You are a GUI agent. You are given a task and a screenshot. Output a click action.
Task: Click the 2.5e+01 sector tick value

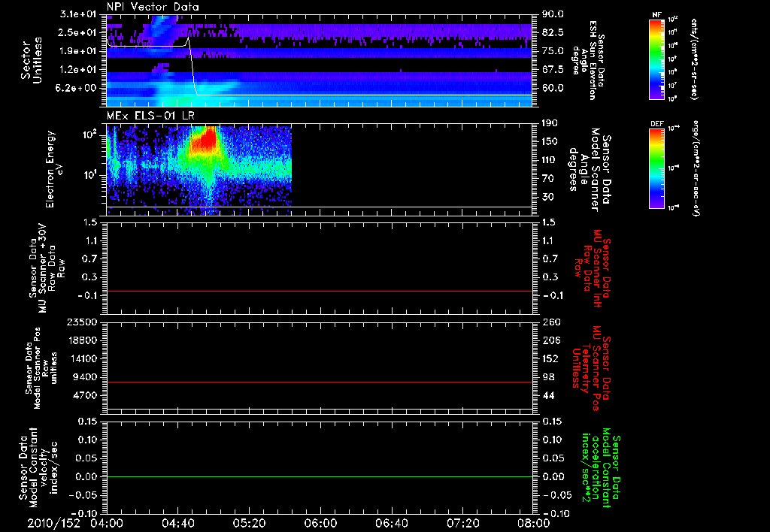tap(78, 32)
